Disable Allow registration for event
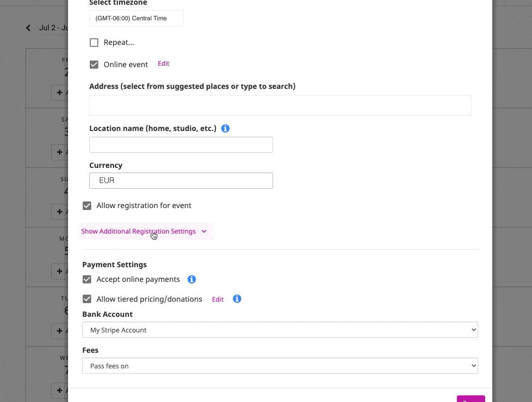The image size is (532, 402). [x=87, y=206]
